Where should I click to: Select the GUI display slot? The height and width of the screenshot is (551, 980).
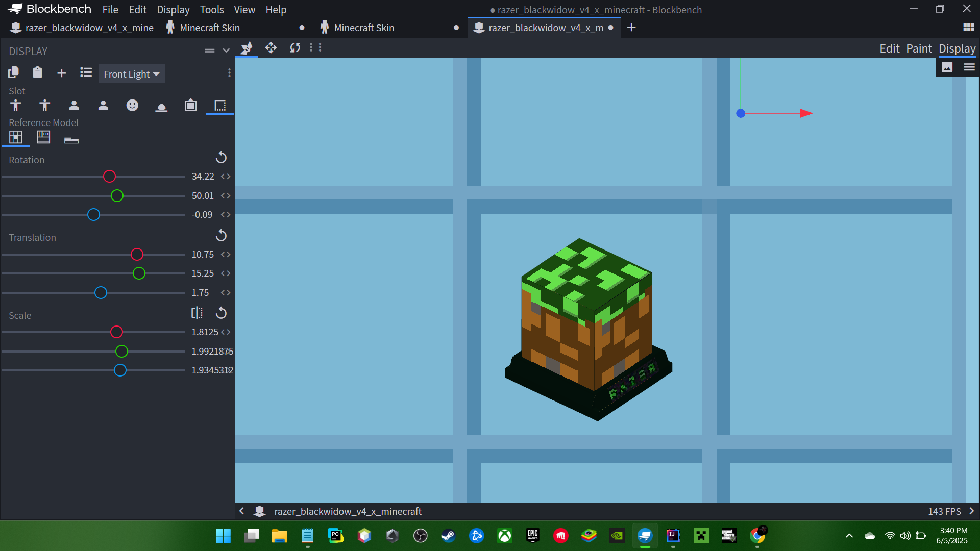point(220,106)
